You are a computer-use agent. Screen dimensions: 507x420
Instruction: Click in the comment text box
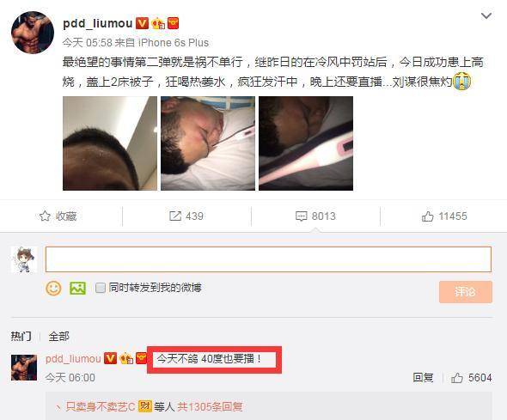click(268, 259)
